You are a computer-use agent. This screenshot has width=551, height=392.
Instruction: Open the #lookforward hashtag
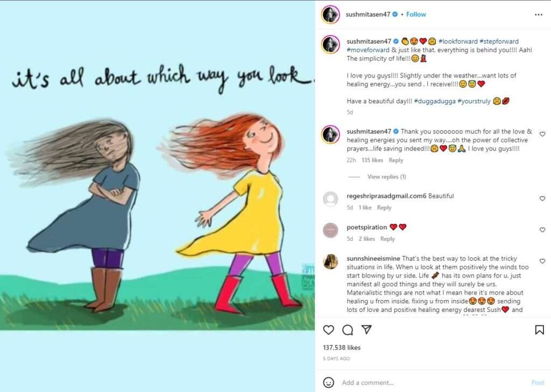pos(458,41)
